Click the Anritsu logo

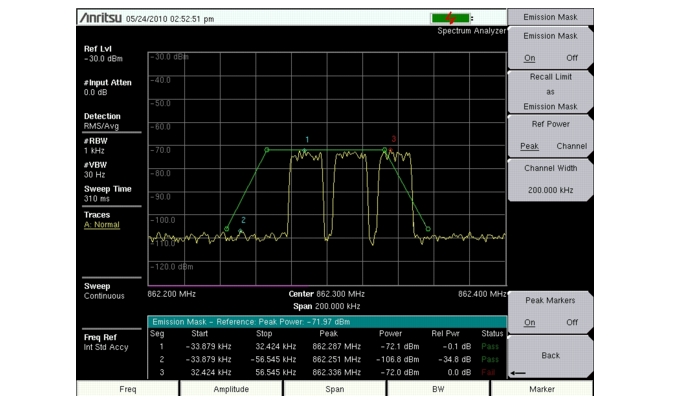click(100, 18)
